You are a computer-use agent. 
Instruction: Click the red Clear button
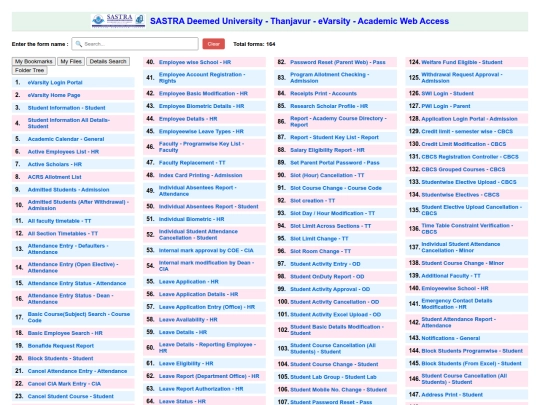tap(214, 44)
